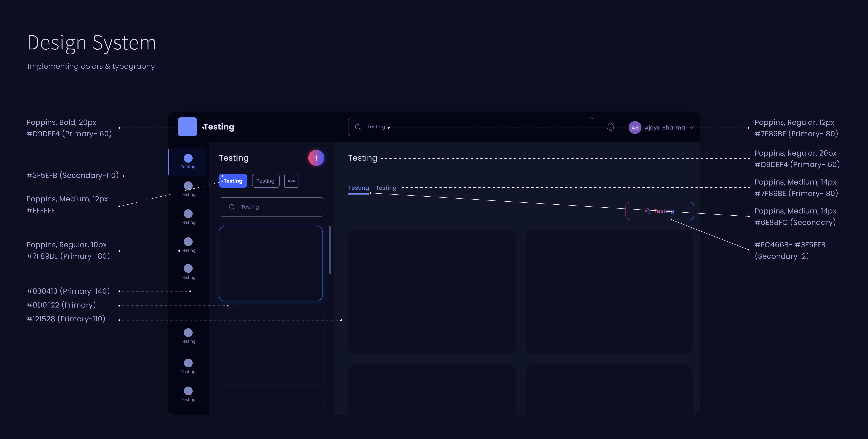Click the '#121528 (Primary-110)' label
The height and width of the screenshot is (439, 868).
point(66,319)
